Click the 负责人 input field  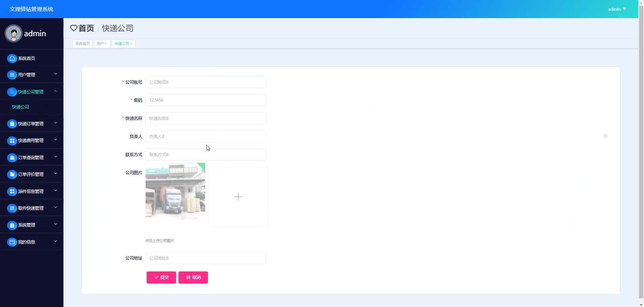[x=206, y=136]
